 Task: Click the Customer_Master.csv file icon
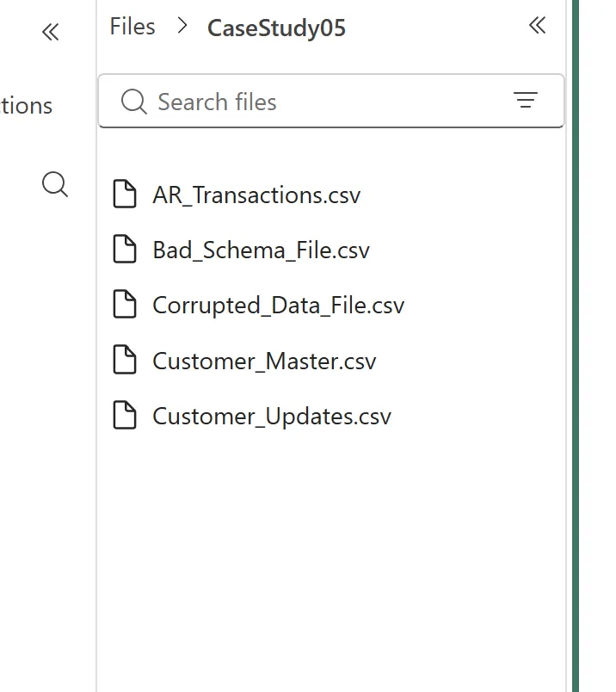coord(125,360)
